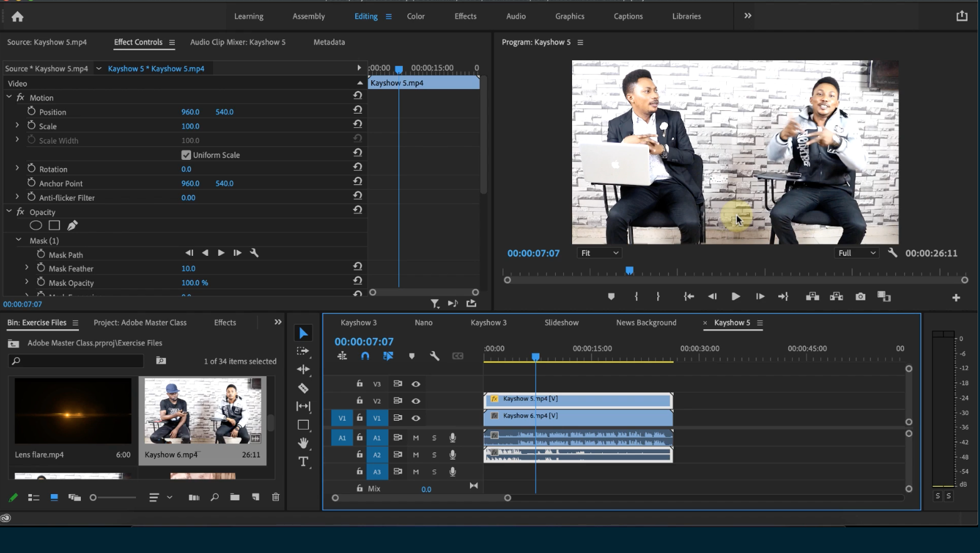Image resolution: width=980 pixels, height=553 pixels.
Task: Open the Audio Clip Mixer tab
Action: pyautogui.click(x=237, y=42)
